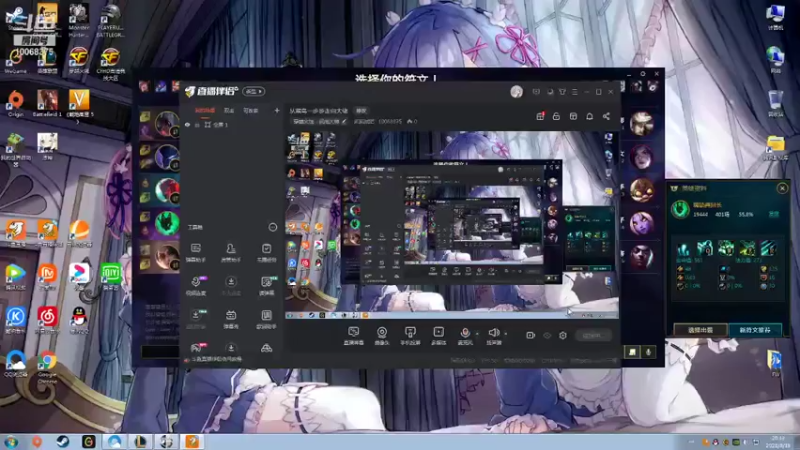Image resolution: width=800 pixels, height=450 pixels.
Task: Toggle lock icon of fullscreen source
Action: click(x=197, y=124)
